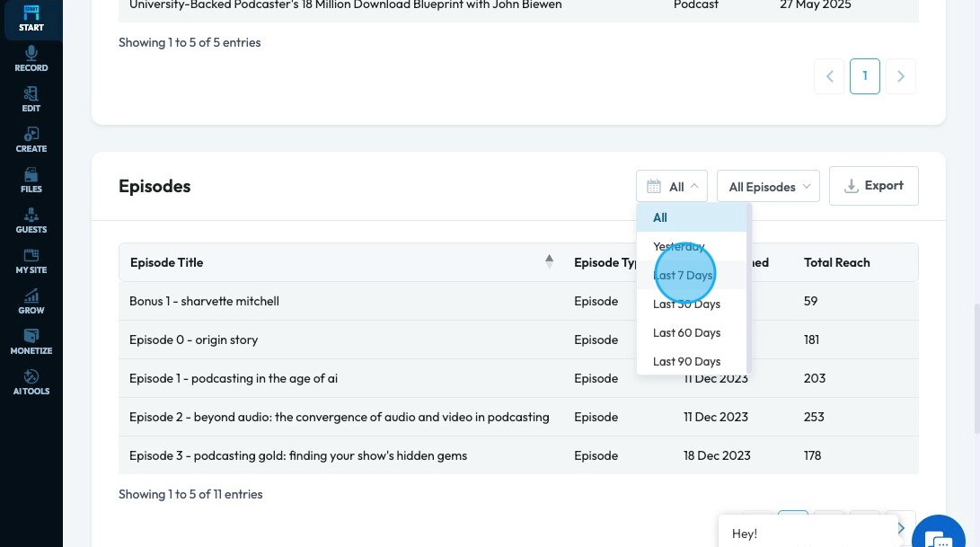
Task: Open AI Tools in sidebar
Action: [31, 383]
